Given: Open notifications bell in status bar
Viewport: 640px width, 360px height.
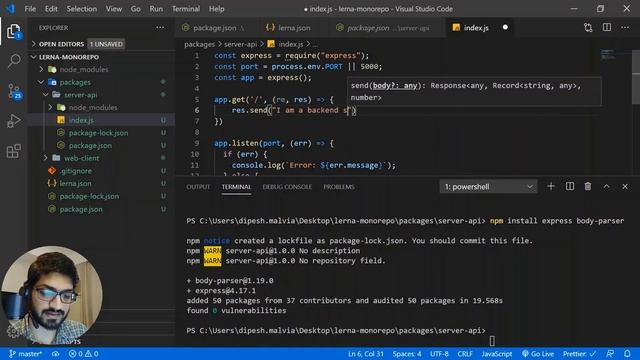Looking at the screenshot, I should pos(627,354).
